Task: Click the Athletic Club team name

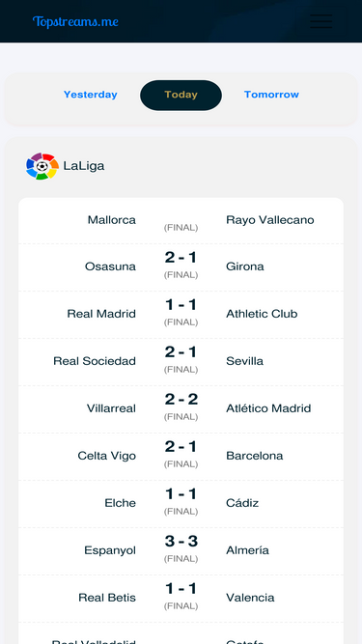Action: pyautogui.click(x=262, y=314)
